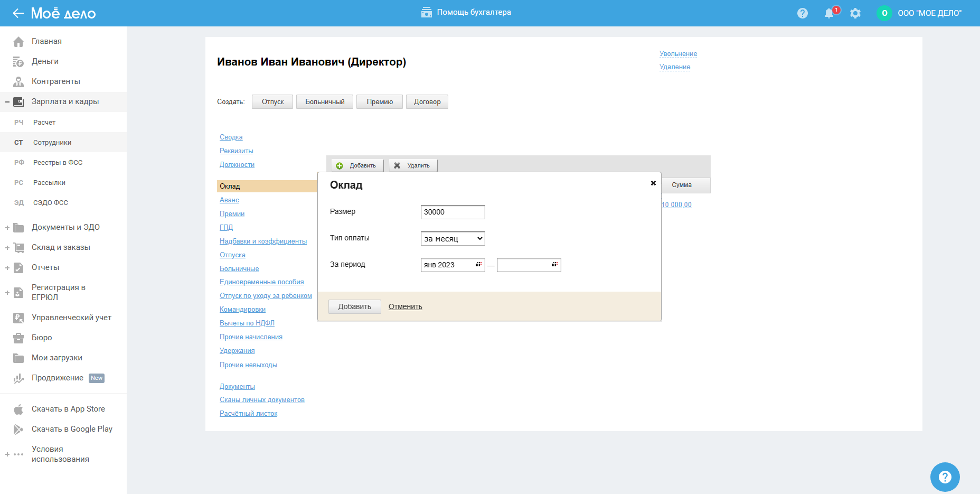Close the Оклад dialog with X
980x494 pixels.
(653, 183)
